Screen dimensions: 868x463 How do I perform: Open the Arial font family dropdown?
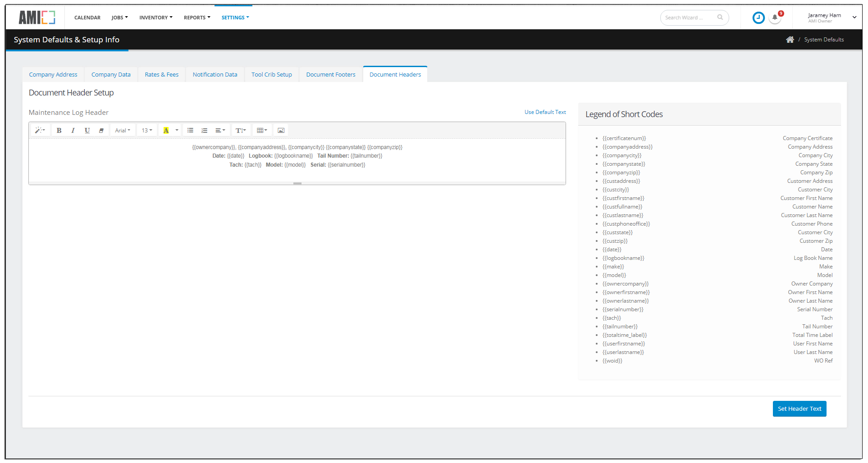pos(123,131)
